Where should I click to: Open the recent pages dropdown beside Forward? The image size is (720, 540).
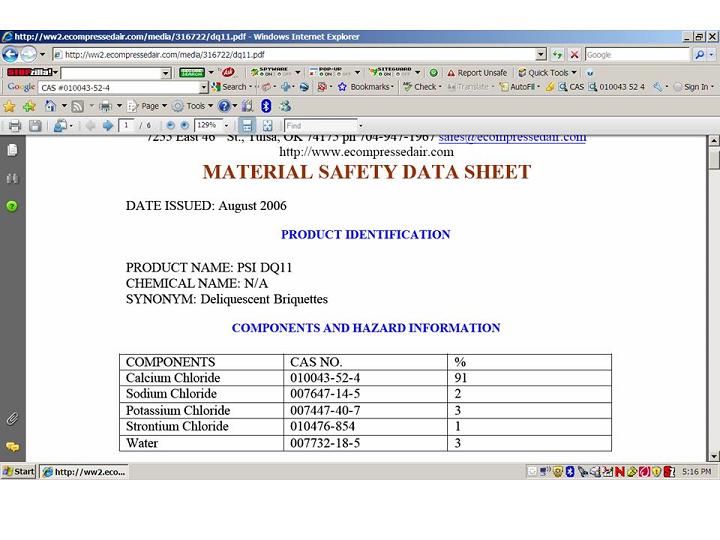(42, 55)
